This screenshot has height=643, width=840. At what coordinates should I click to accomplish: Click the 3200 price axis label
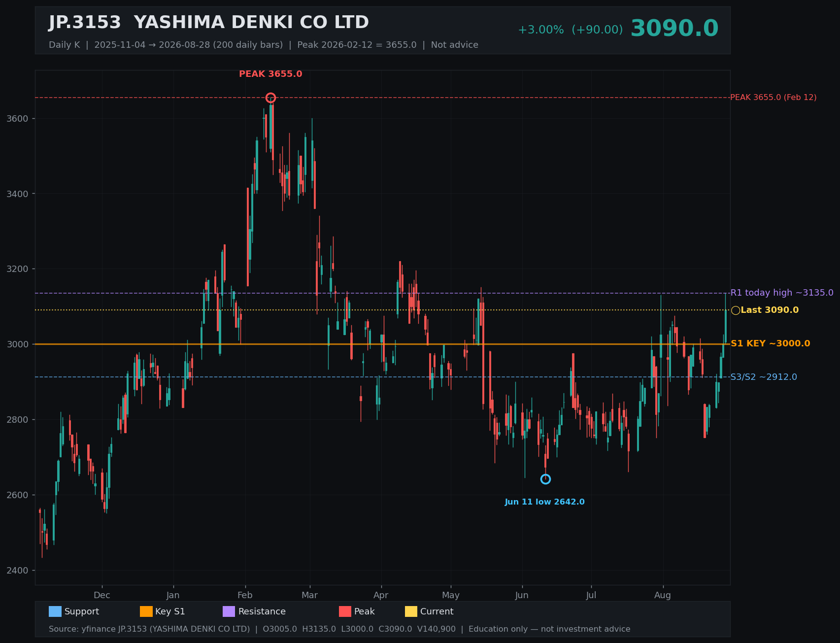point(18,269)
